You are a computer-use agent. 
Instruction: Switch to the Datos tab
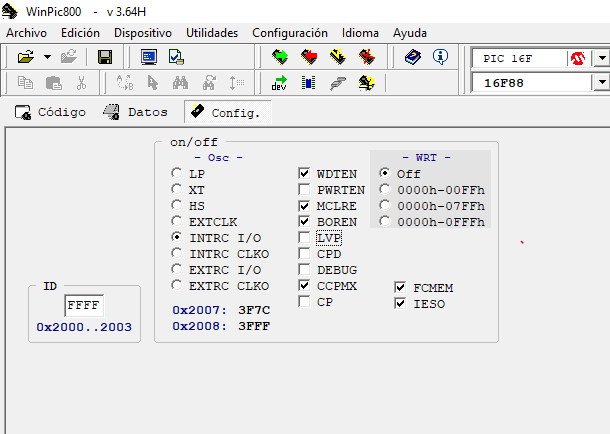pyautogui.click(x=135, y=112)
